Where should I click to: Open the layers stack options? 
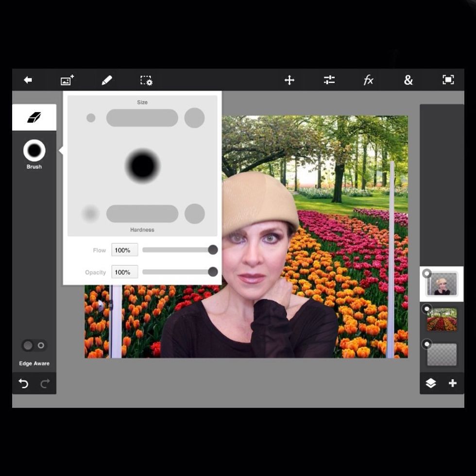click(x=431, y=383)
